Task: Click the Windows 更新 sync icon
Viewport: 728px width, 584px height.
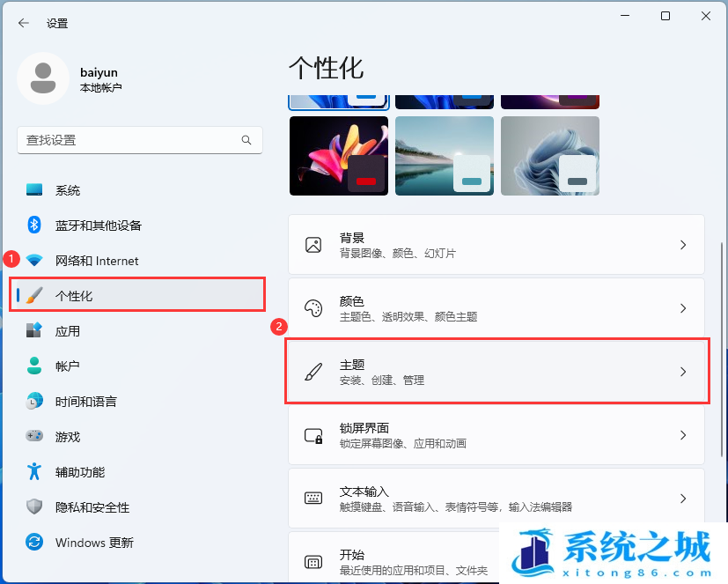Action: click(34, 542)
